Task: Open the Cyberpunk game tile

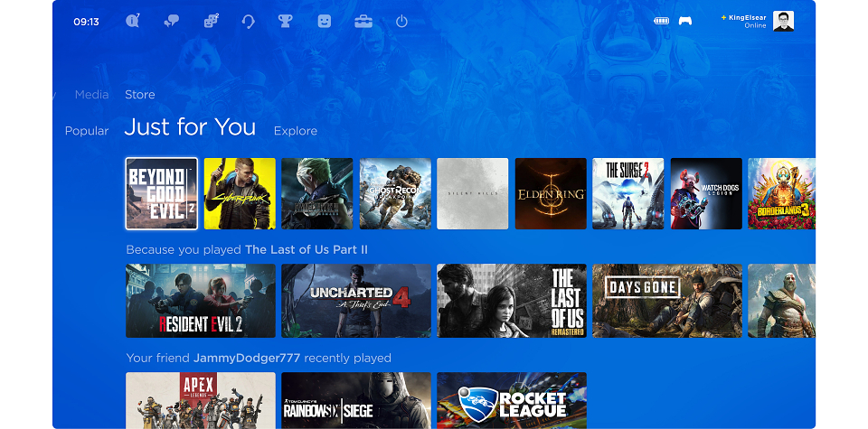Action: [x=240, y=193]
